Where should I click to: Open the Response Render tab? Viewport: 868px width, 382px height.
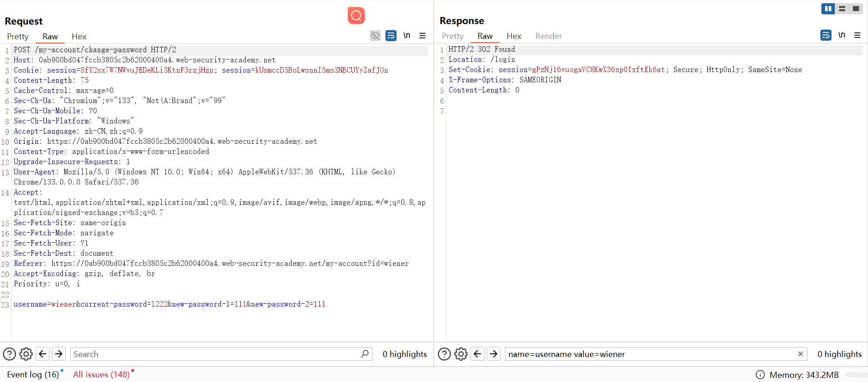click(548, 36)
